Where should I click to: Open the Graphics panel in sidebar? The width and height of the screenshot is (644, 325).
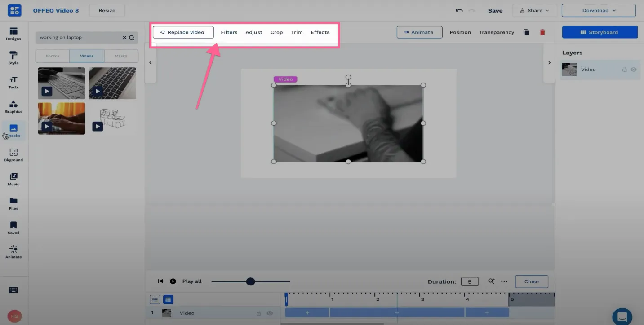[13, 106]
